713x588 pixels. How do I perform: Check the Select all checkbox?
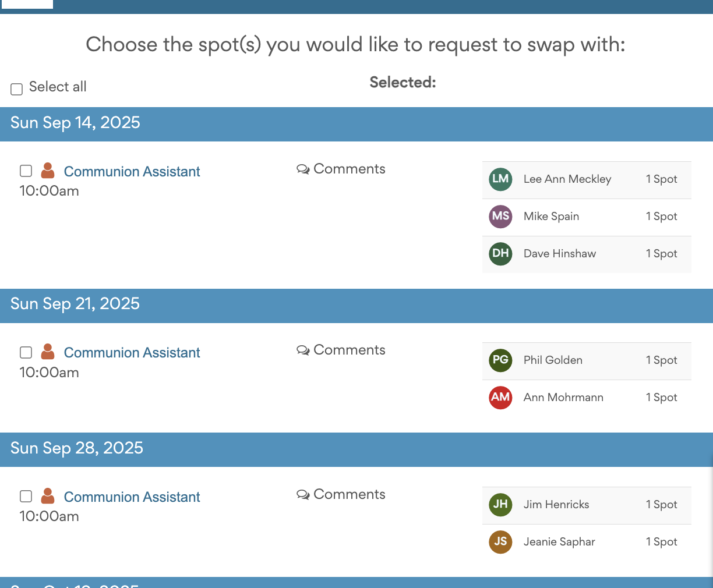coord(17,89)
